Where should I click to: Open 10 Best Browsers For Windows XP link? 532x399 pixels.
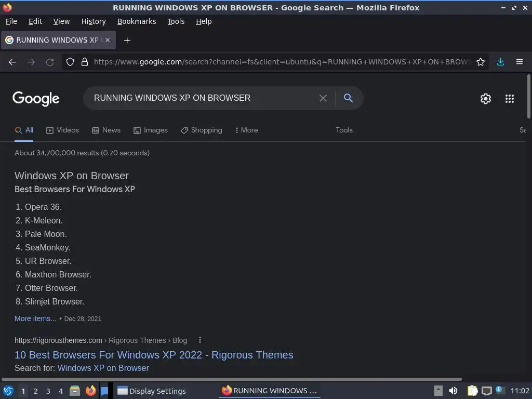point(154,355)
